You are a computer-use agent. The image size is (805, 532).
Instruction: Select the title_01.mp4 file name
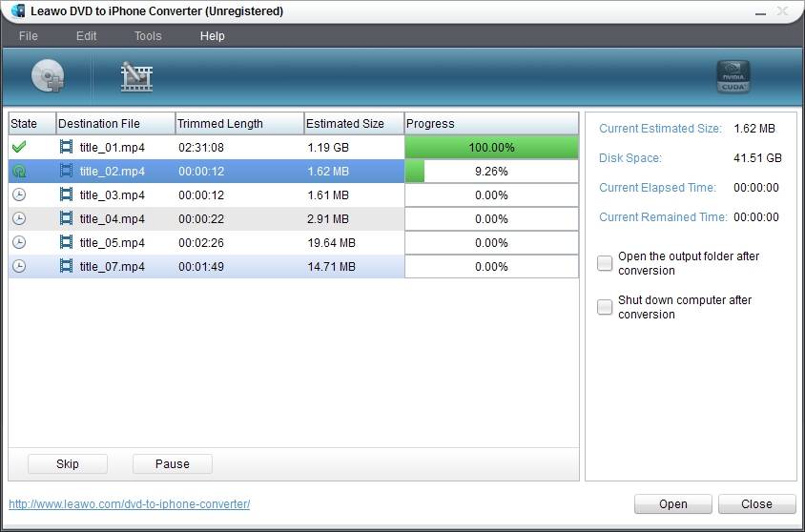(x=112, y=147)
